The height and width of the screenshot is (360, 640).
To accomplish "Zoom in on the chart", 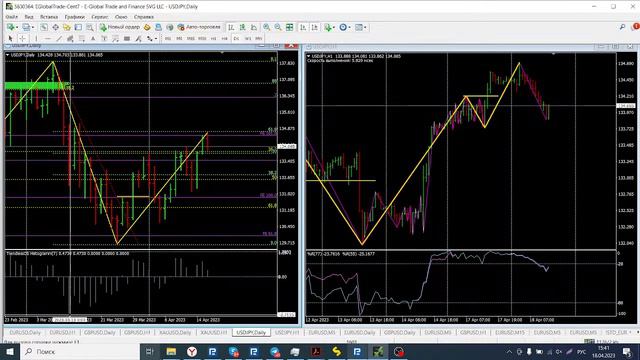I will click(267, 27).
